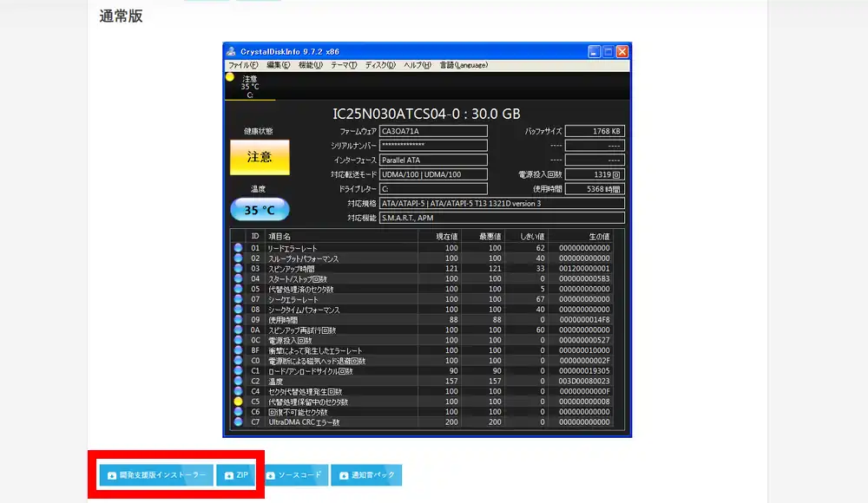Click the blue status dot for 温度 attribute
Screen dimensions: 868x503
pyautogui.click(x=238, y=380)
